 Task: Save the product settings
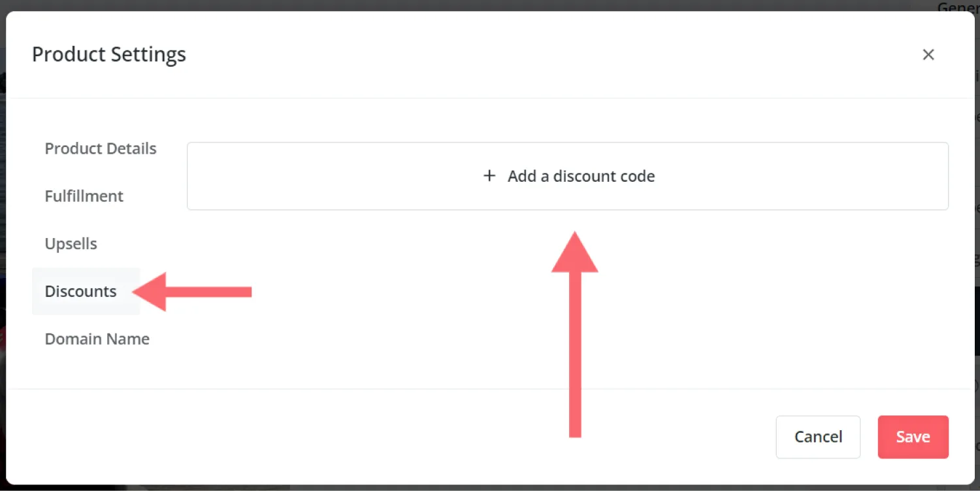pos(913,437)
